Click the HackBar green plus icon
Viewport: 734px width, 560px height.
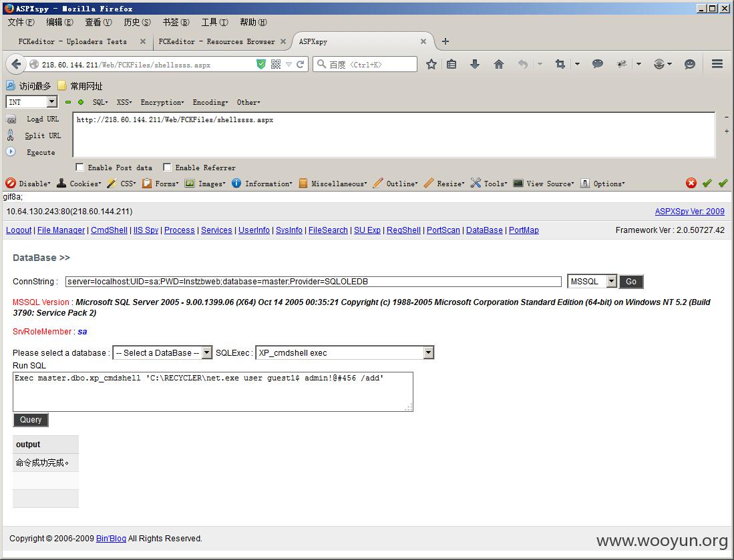pos(81,102)
